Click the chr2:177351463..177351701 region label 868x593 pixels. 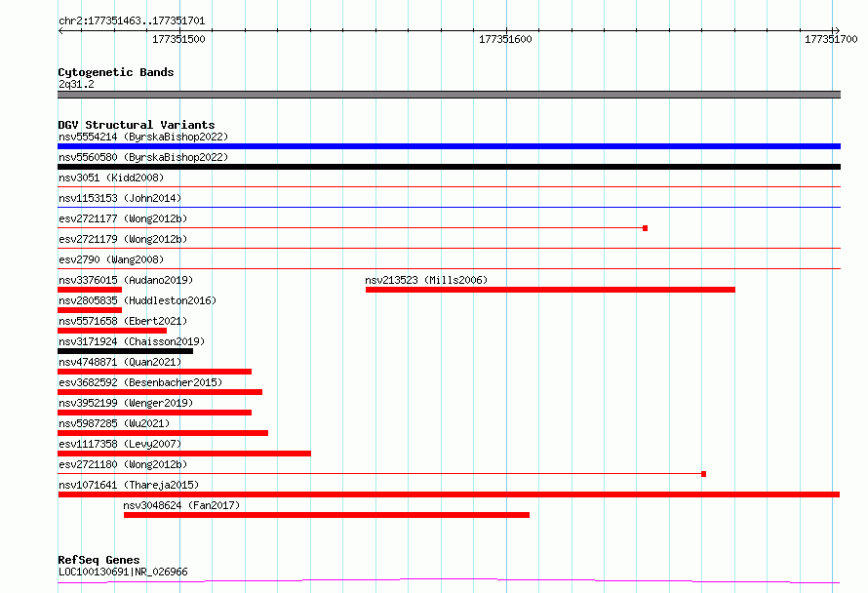coord(132,21)
